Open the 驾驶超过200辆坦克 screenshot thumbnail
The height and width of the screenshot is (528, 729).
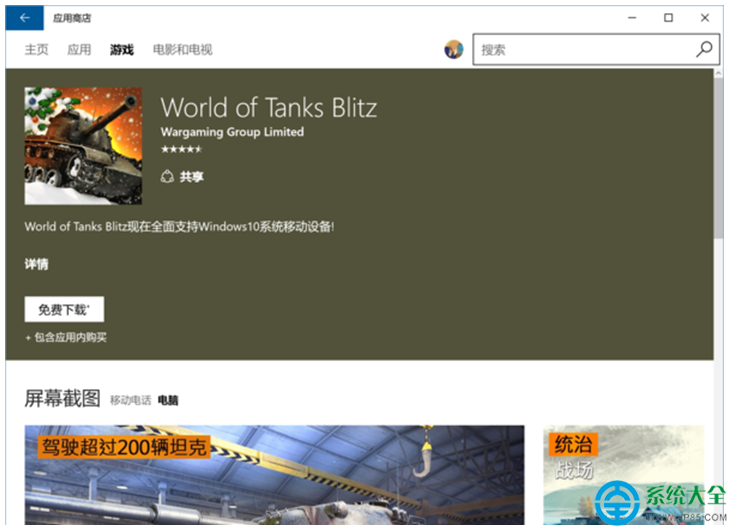[274, 476]
